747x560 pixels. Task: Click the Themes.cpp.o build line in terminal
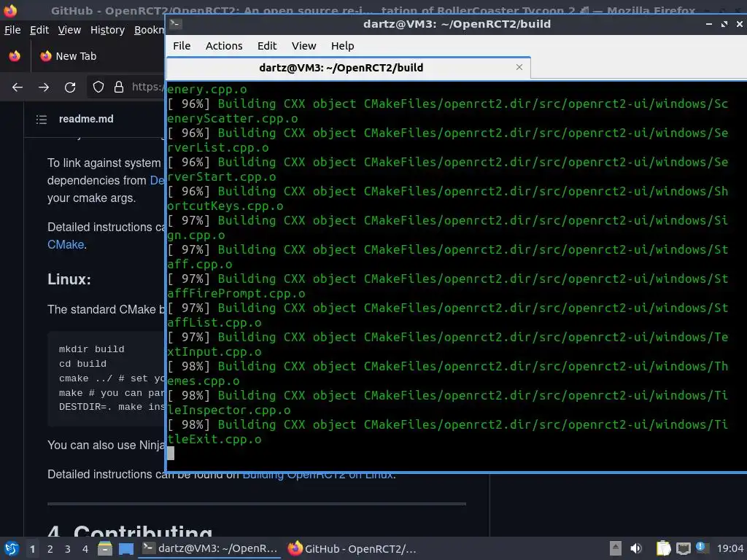pyautogui.click(x=447, y=373)
